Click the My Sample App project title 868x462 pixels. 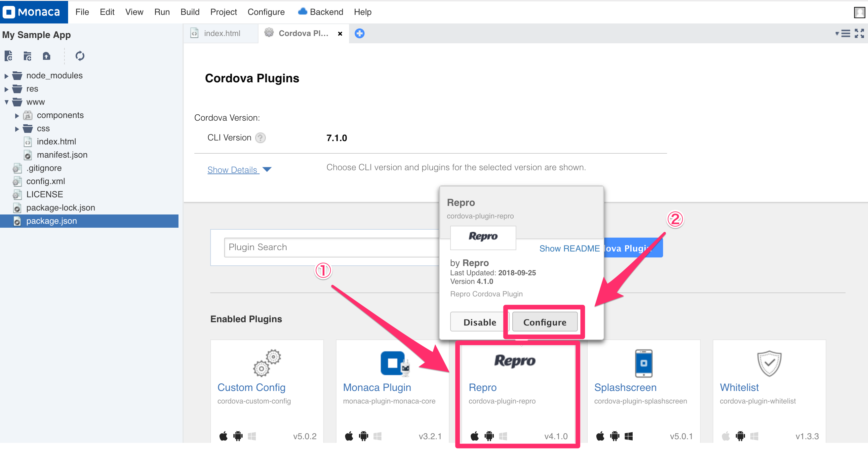36,35
